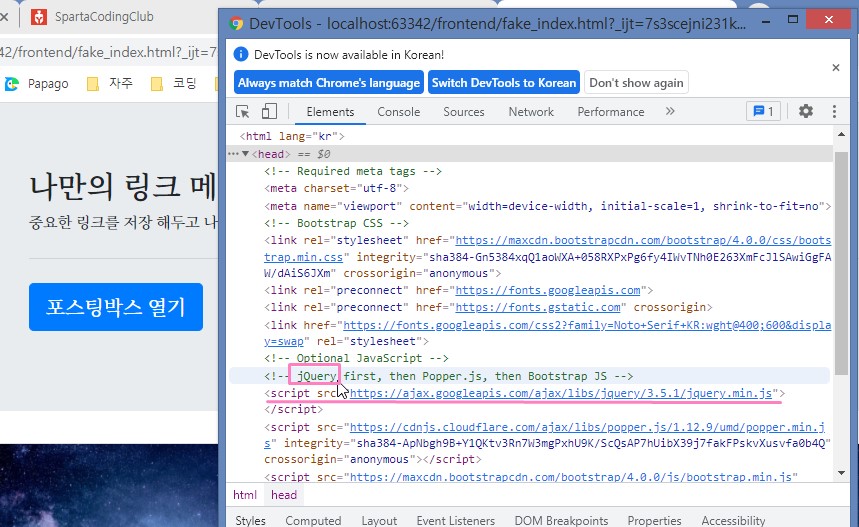Select the head breadcrumb item
The image size is (859, 527).
[x=284, y=495]
